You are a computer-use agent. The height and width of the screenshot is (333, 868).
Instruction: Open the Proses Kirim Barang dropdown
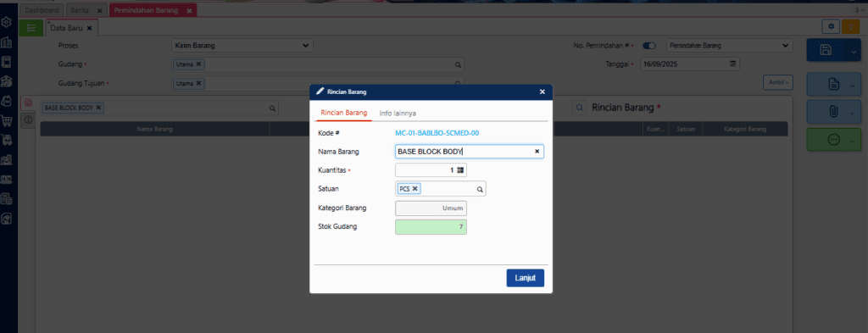242,46
